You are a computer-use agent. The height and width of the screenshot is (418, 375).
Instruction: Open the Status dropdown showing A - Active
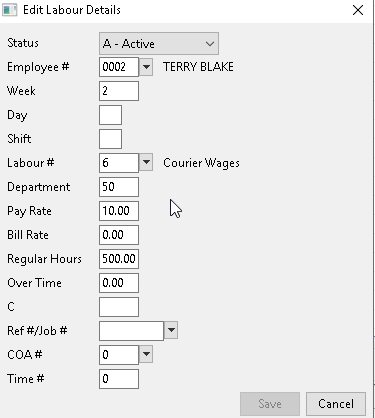click(159, 43)
